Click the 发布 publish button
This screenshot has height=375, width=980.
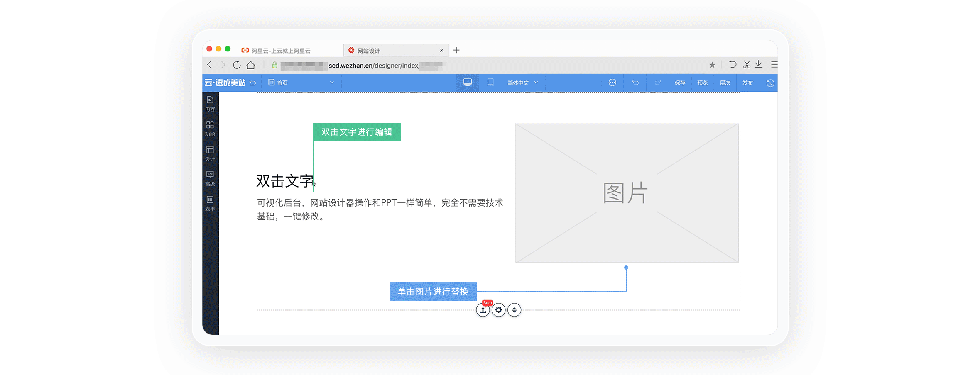pos(747,83)
